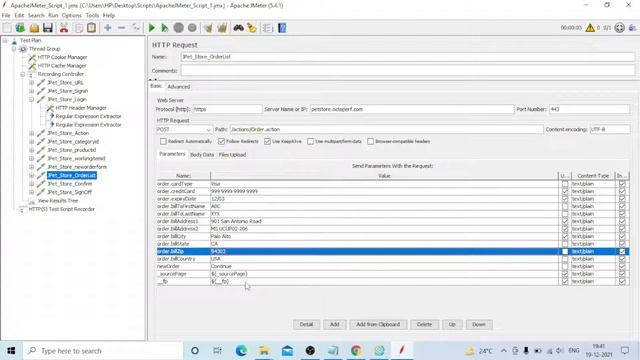Toggle the Use multipart/form-data checkbox
Screen dimensions: 640x360
(x=311, y=141)
